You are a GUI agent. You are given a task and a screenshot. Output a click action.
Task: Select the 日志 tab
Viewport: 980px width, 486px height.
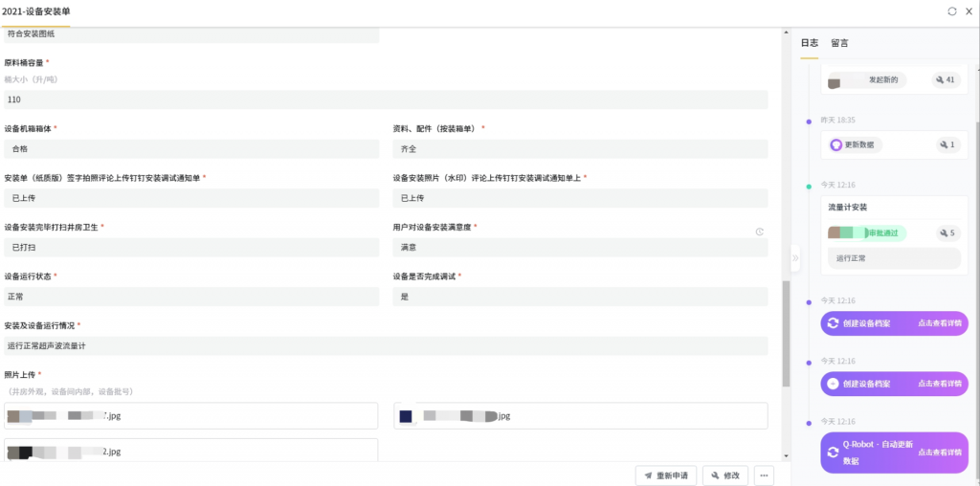(809, 43)
